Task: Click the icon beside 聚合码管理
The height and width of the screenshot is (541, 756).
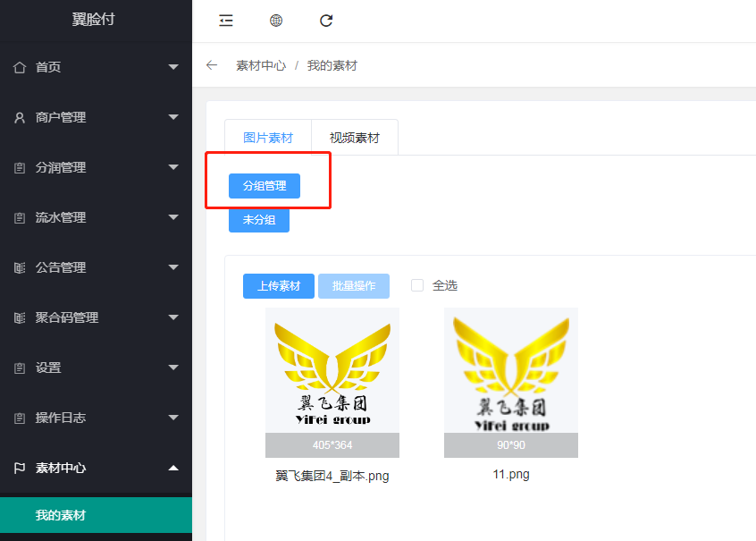Action: pyautogui.click(x=20, y=317)
